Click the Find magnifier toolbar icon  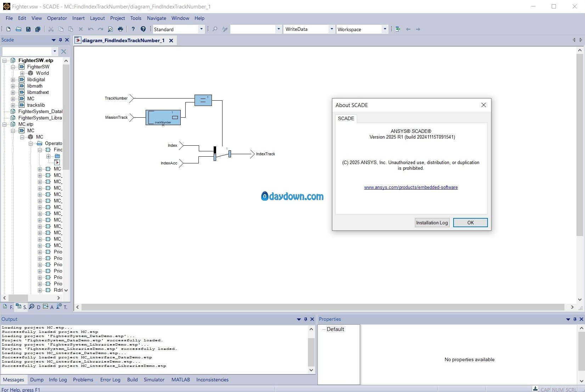(215, 29)
